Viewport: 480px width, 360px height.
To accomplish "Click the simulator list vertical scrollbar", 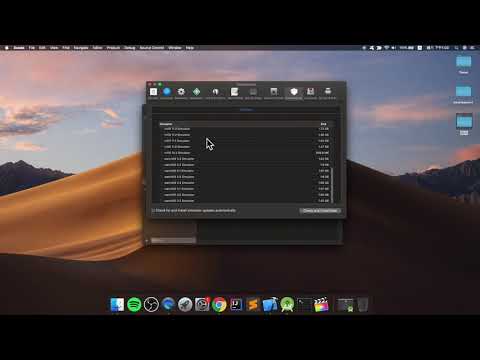I will pos(332,185).
